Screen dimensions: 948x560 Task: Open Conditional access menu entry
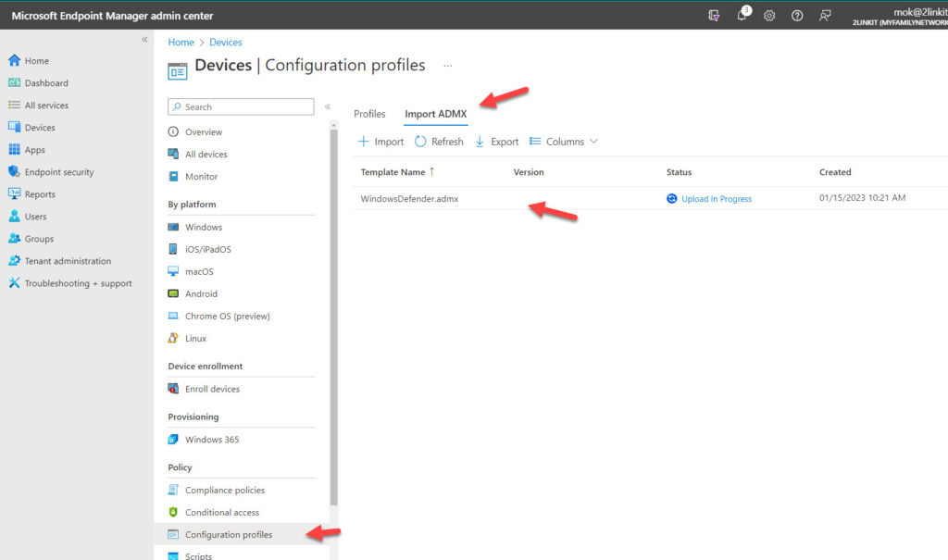tap(222, 512)
